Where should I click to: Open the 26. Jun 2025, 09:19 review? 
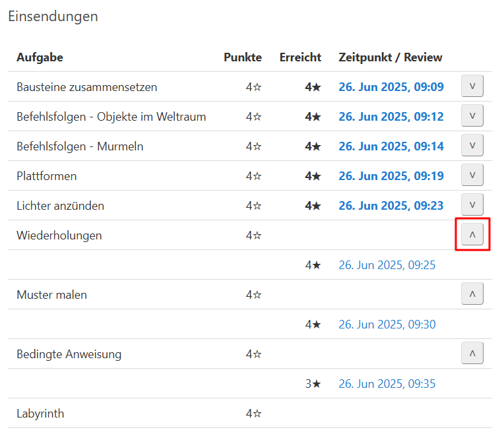point(391,176)
